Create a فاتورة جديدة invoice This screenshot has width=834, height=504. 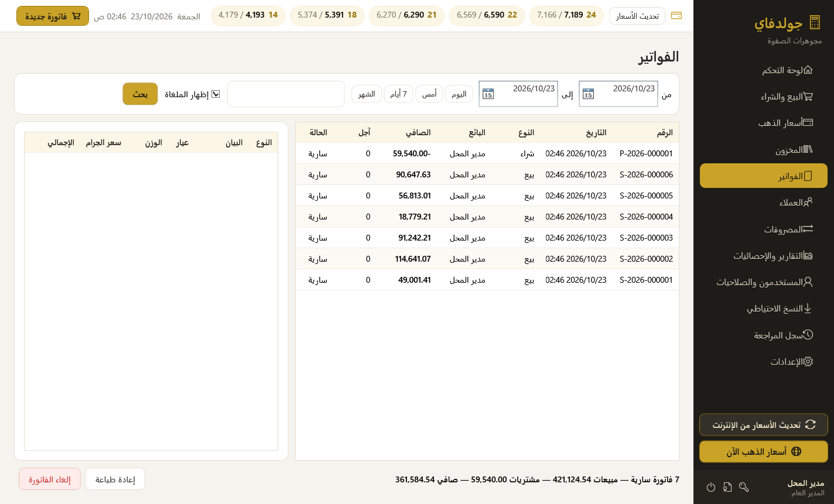53,16
